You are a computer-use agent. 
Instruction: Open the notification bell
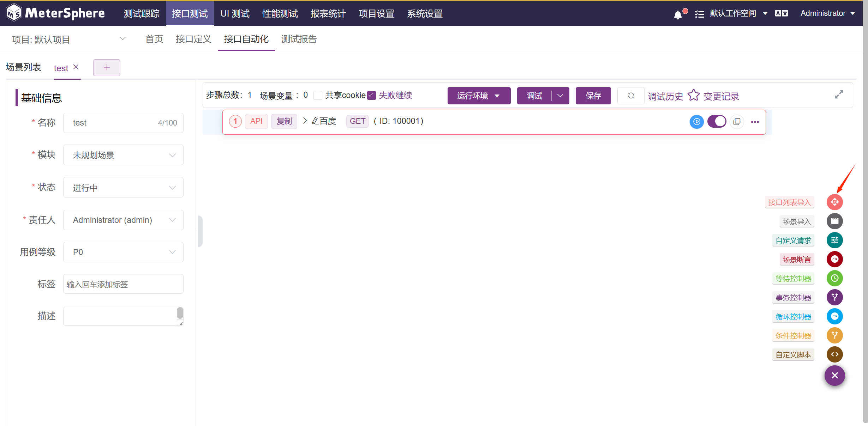point(678,14)
